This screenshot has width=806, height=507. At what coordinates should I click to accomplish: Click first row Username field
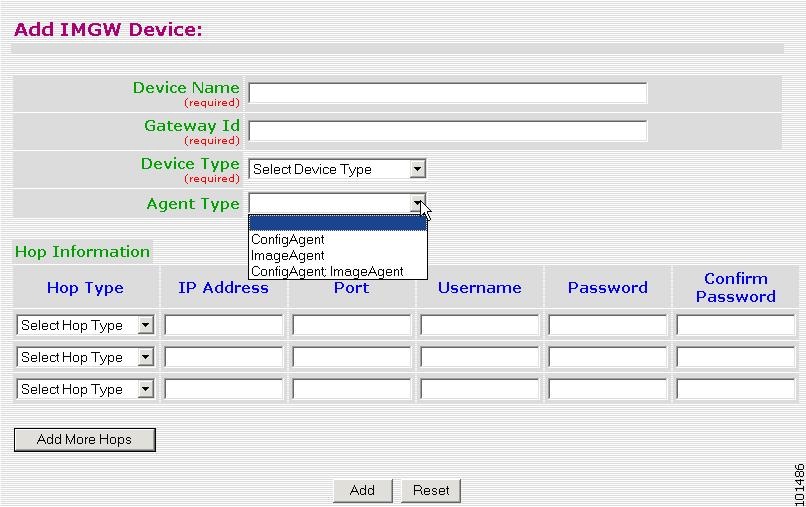(x=480, y=325)
